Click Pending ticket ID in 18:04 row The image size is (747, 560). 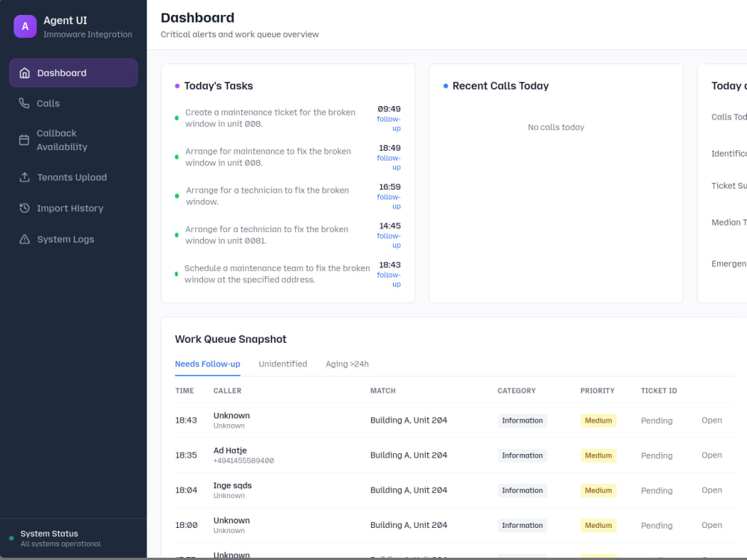tap(657, 491)
